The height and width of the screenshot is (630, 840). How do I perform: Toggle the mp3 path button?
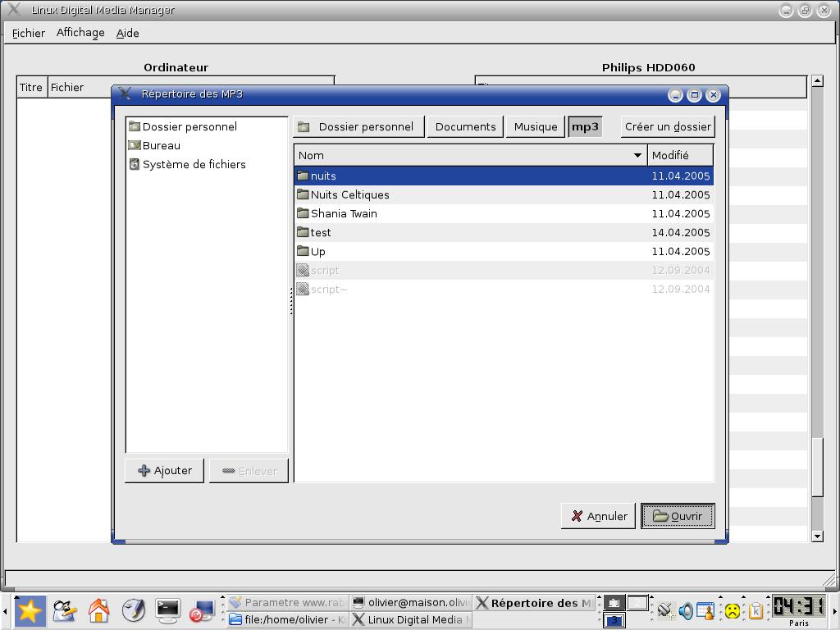(x=585, y=126)
